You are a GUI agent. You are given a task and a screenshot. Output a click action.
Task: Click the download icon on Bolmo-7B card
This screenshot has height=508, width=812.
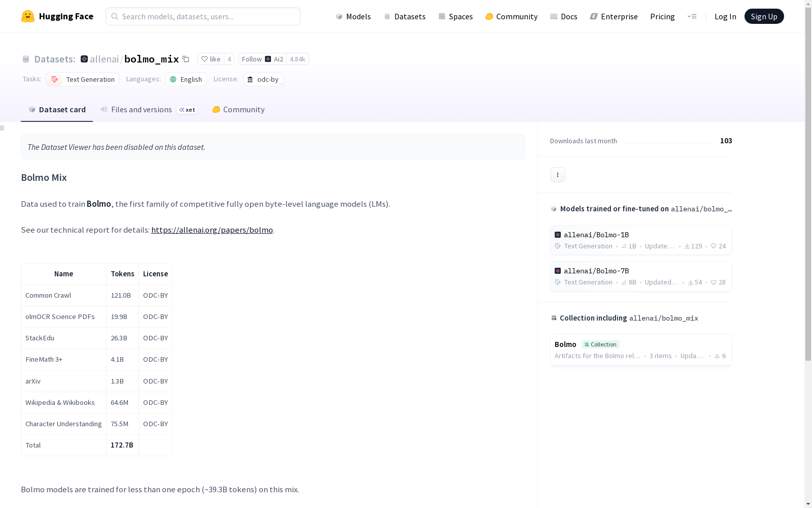[691, 282]
